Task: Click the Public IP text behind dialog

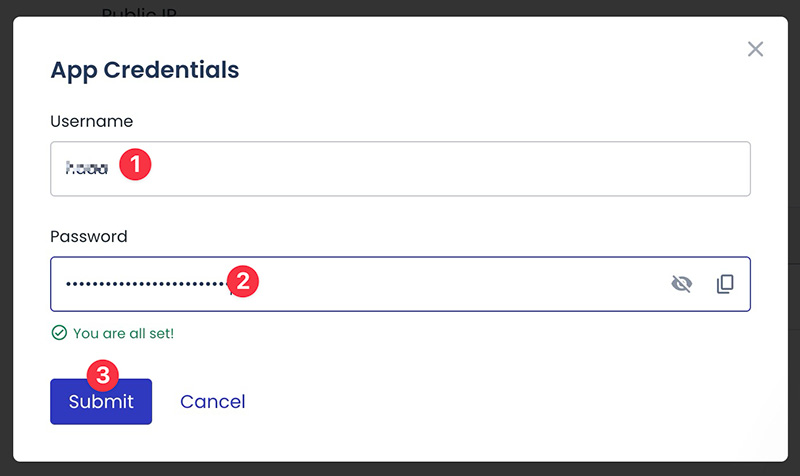Action: point(147,12)
